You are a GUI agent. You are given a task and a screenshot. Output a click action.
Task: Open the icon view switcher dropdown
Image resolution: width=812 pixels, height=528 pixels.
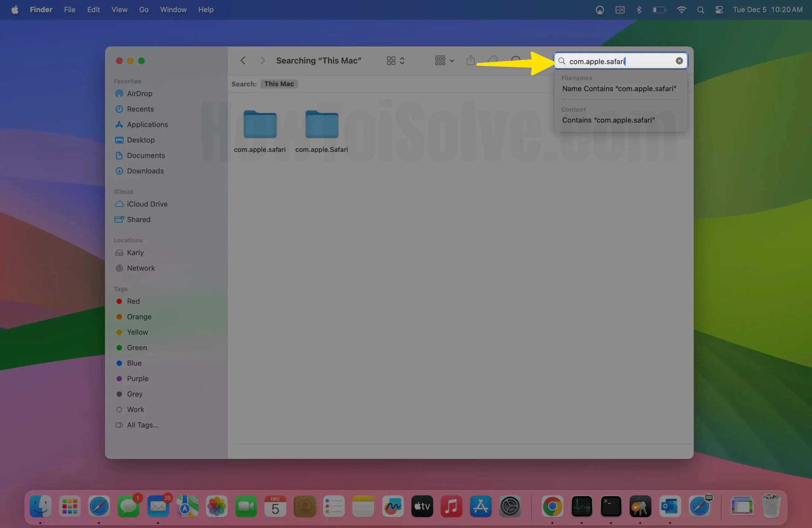point(396,61)
